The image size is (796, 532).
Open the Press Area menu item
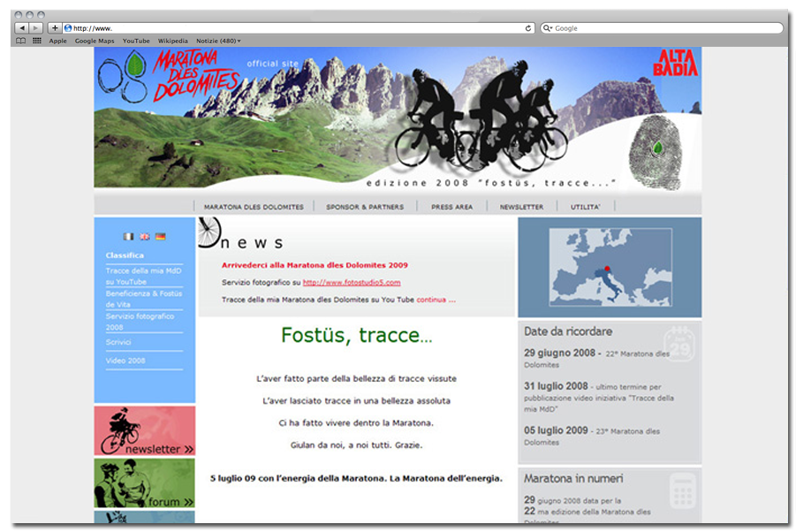(452, 205)
